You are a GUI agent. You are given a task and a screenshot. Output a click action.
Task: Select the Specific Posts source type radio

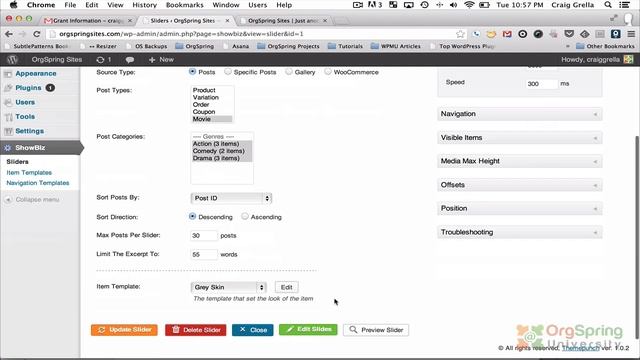(x=228, y=71)
